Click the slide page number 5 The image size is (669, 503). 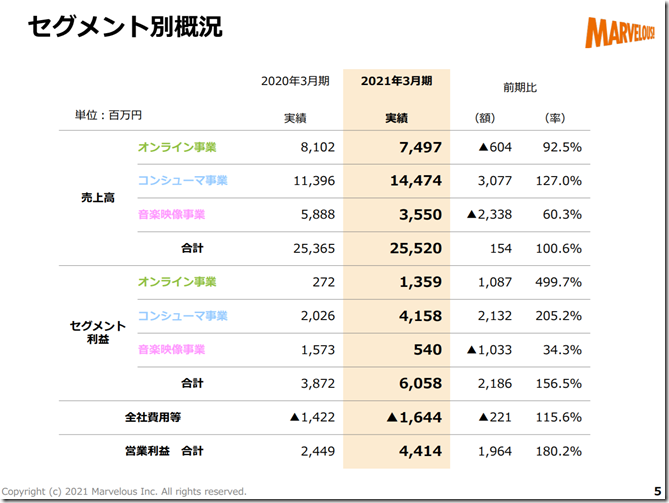657,491
